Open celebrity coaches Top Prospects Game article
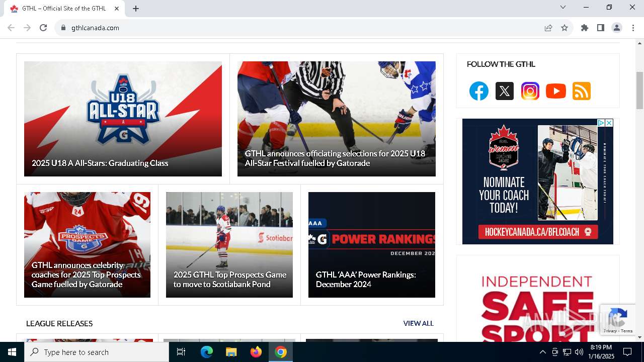 [x=86, y=275]
